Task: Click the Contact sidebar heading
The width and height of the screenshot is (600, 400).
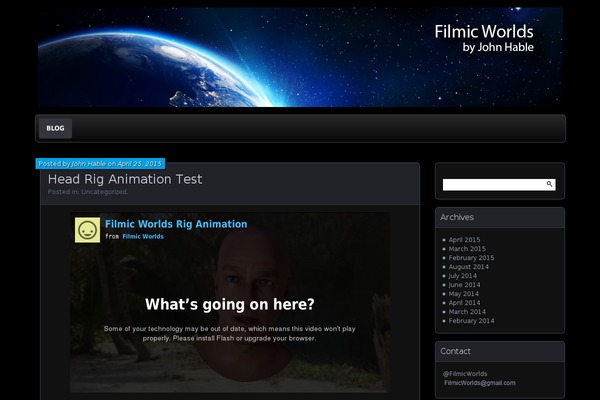Action: pos(455,351)
